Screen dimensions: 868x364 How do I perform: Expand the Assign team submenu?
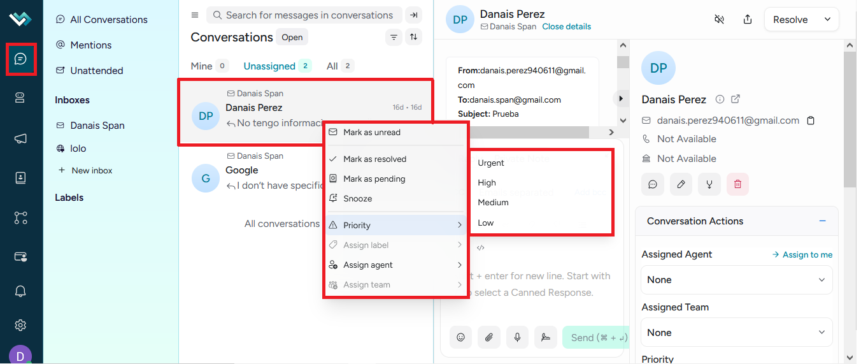point(395,285)
